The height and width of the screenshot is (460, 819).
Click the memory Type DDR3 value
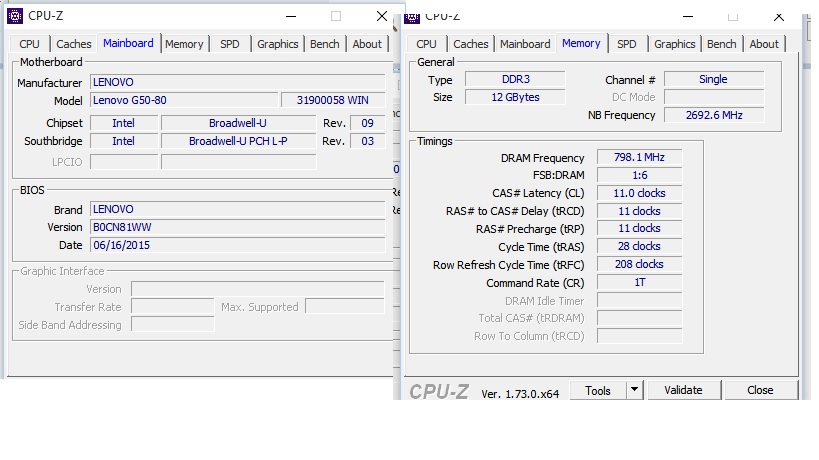(515, 79)
